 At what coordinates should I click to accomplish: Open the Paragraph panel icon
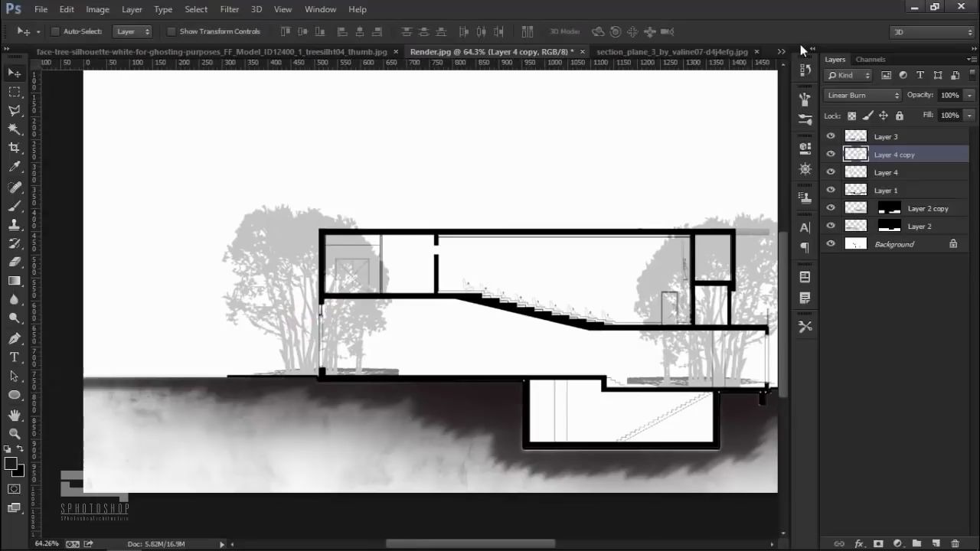click(x=805, y=247)
